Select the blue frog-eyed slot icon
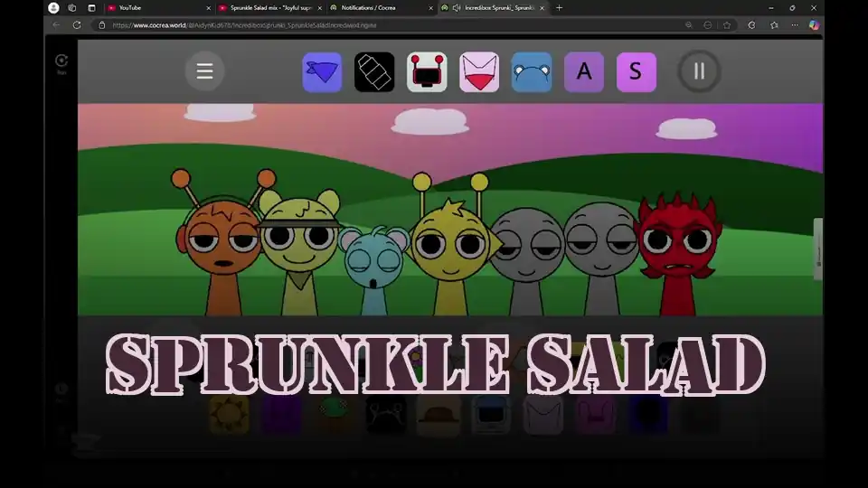 532,72
